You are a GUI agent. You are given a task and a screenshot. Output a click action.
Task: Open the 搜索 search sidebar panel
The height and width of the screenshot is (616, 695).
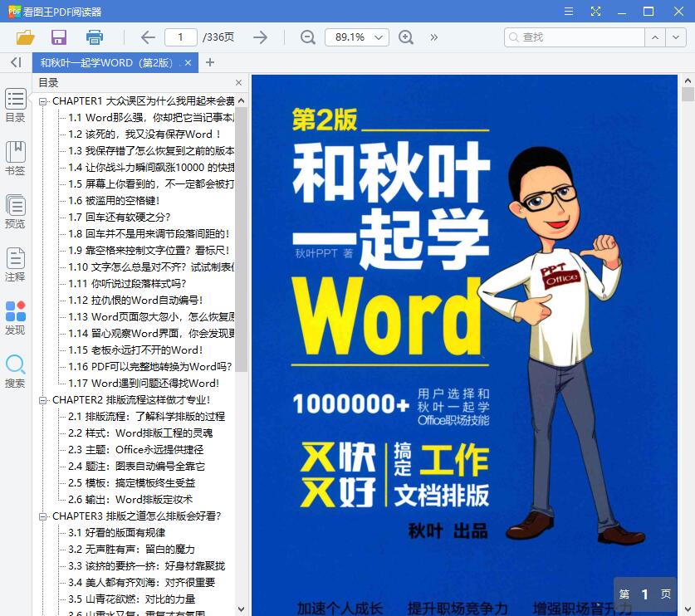[16, 371]
